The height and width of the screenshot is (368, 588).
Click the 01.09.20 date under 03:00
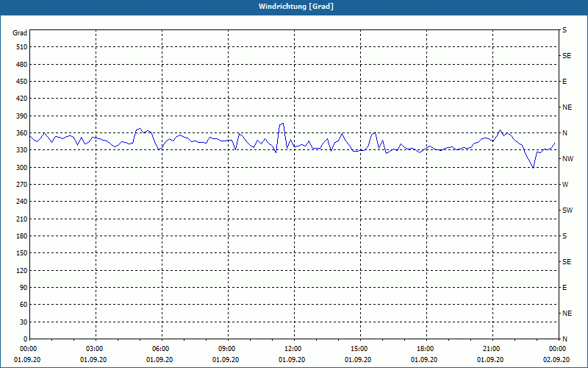click(x=93, y=360)
